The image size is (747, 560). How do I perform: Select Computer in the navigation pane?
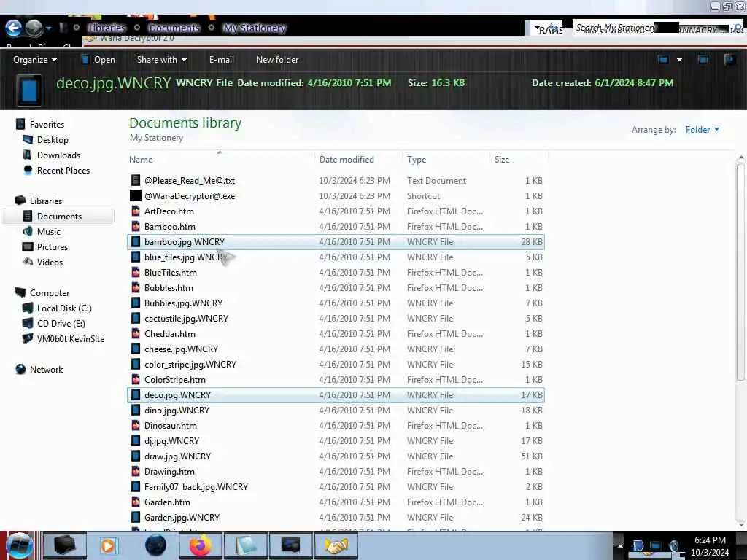click(50, 293)
